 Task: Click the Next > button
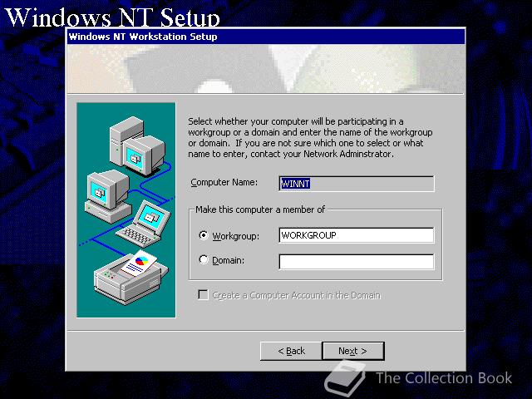coord(353,351)
